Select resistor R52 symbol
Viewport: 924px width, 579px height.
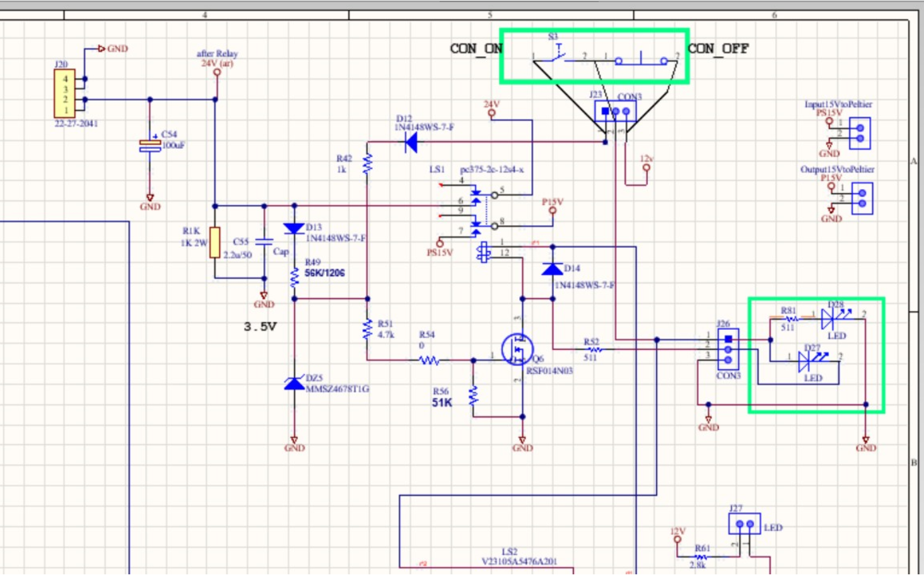[593, 349]
